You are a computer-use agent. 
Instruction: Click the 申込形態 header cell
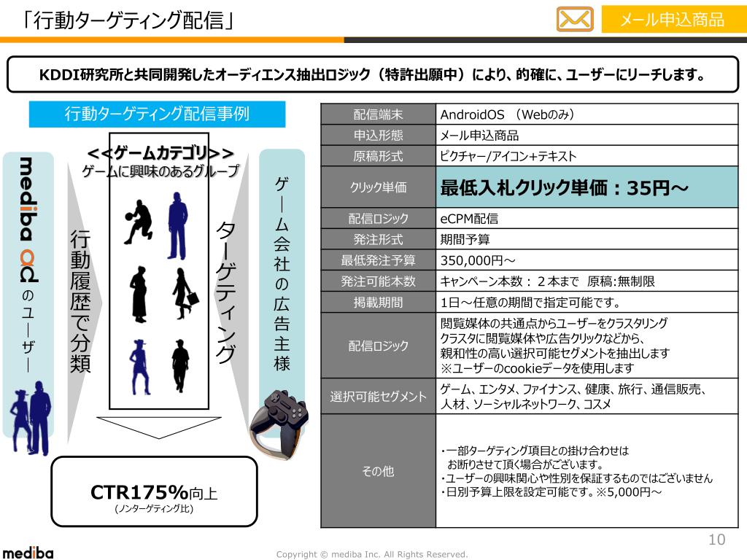[x=379, y=135]
